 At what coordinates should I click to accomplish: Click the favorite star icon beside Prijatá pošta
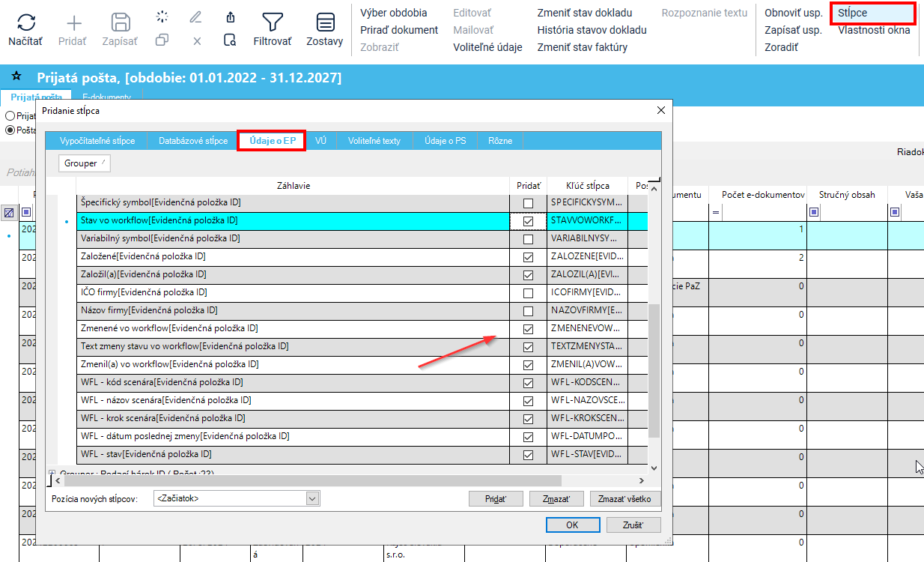[16, 77]
